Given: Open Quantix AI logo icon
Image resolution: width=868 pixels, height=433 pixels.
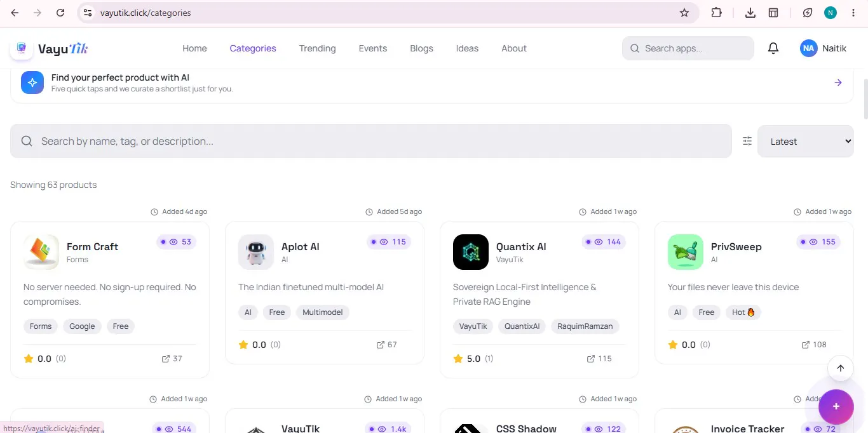Looking at the screenshot, I should tap(471, 252).
